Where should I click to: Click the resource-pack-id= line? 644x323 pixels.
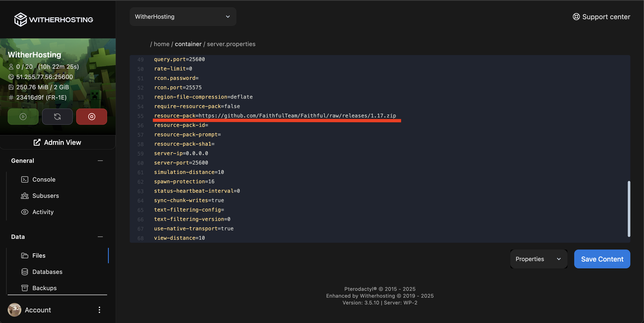(x=181, y=125)
